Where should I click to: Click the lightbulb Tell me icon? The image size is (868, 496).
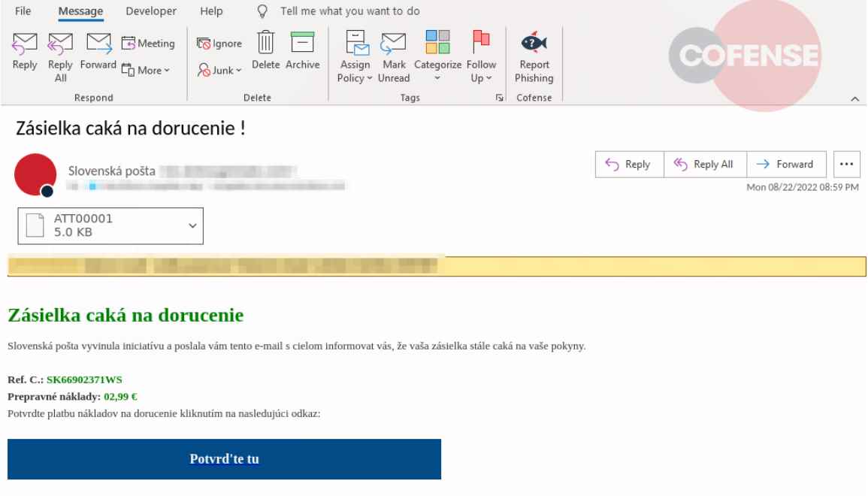click(x=263, y=11)
